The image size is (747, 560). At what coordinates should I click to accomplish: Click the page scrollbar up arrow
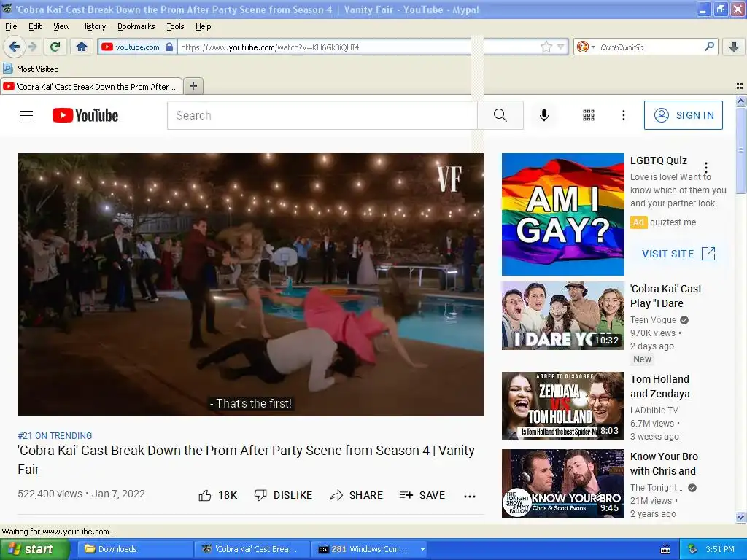(741, 101)
